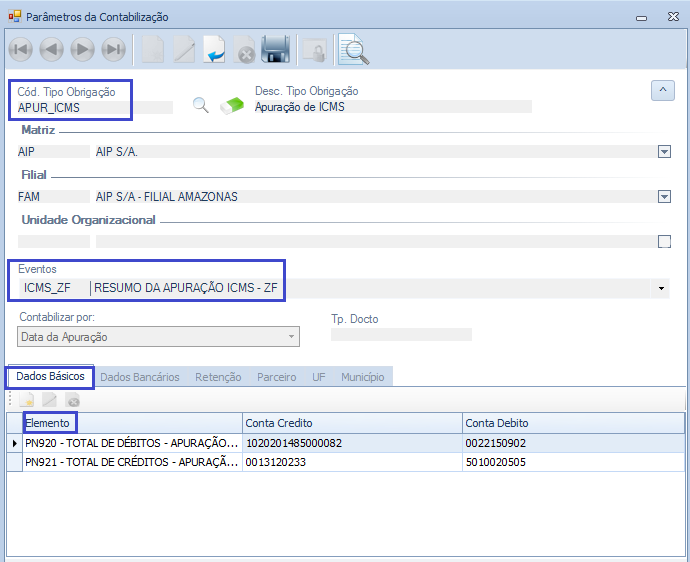Screen dimensions: 690x562
Task: Open the search document magnifier icon
Action: pyautogui.click(x=353, y=49)
